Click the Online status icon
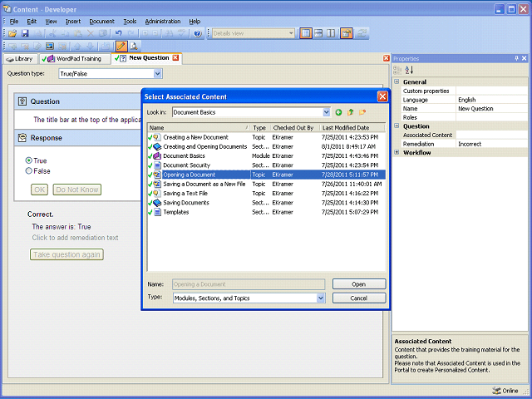532x399 pixels. tap(497, 391)
